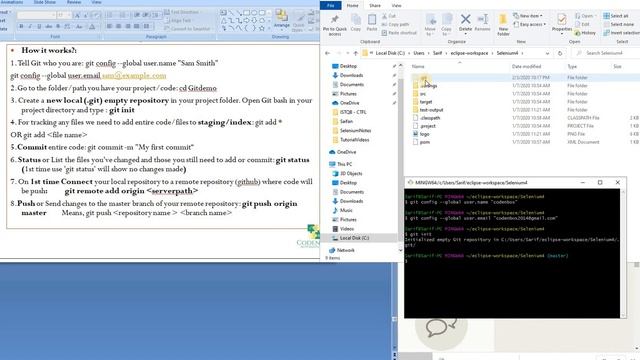Viewport: 640px width, 360px height.
Task: Click the Up one level arrow in Explorer
Action: pos(356,53)
